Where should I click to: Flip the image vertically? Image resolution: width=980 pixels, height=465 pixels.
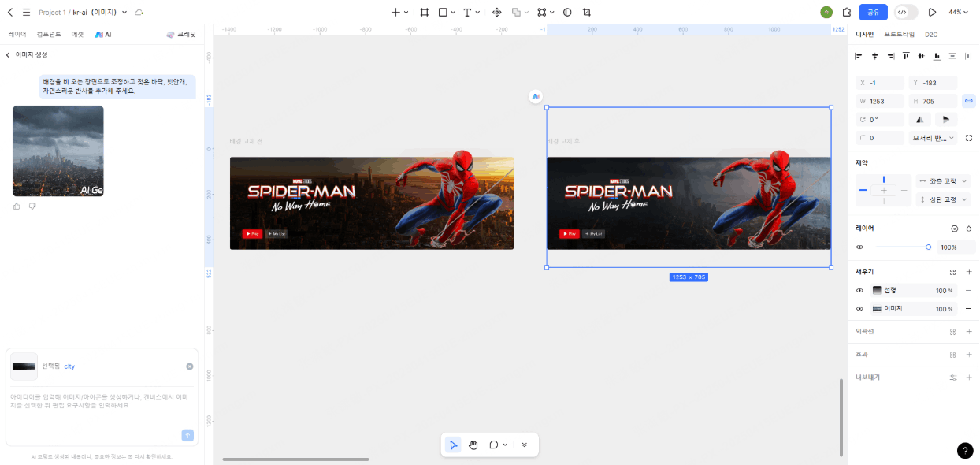[945, 120]
